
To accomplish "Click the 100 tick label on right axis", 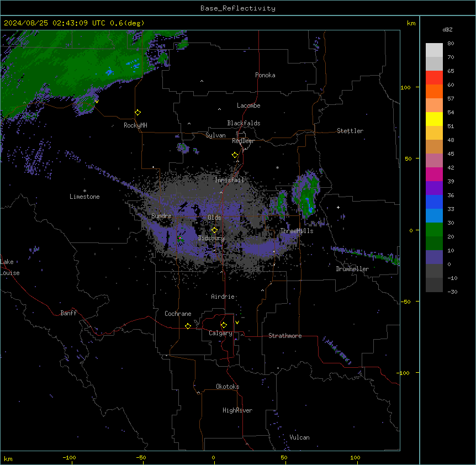I will [405, 87].
